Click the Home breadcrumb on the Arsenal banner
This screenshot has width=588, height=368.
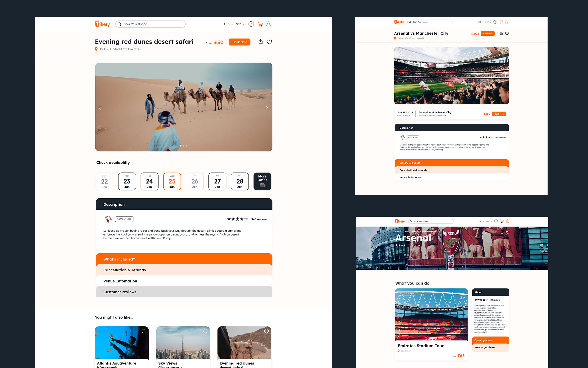398,231
